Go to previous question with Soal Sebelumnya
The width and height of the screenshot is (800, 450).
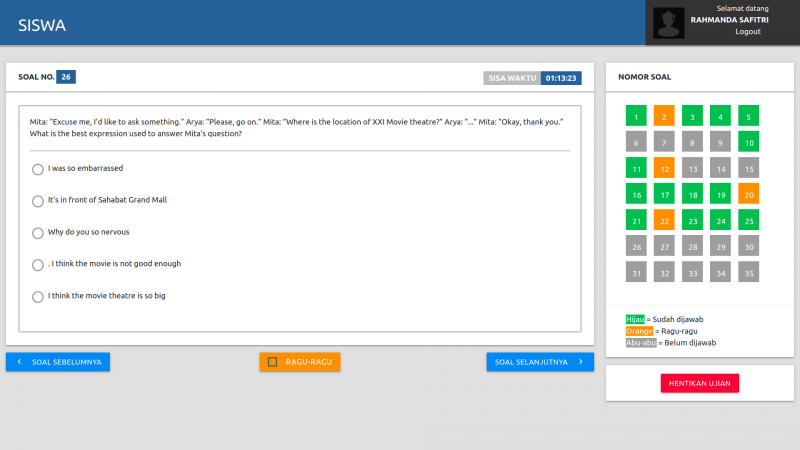coord(58,362)
